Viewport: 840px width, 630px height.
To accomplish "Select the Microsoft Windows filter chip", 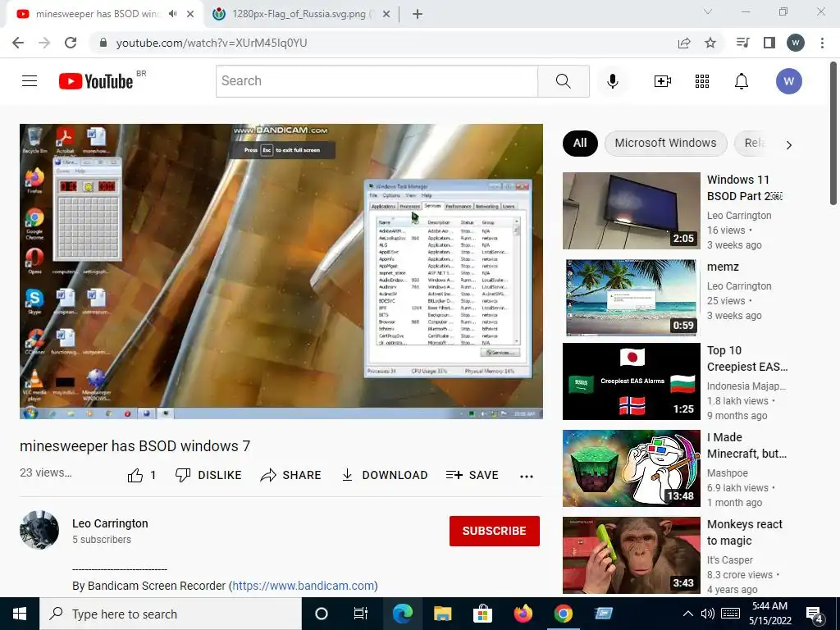I will point(665,143).
